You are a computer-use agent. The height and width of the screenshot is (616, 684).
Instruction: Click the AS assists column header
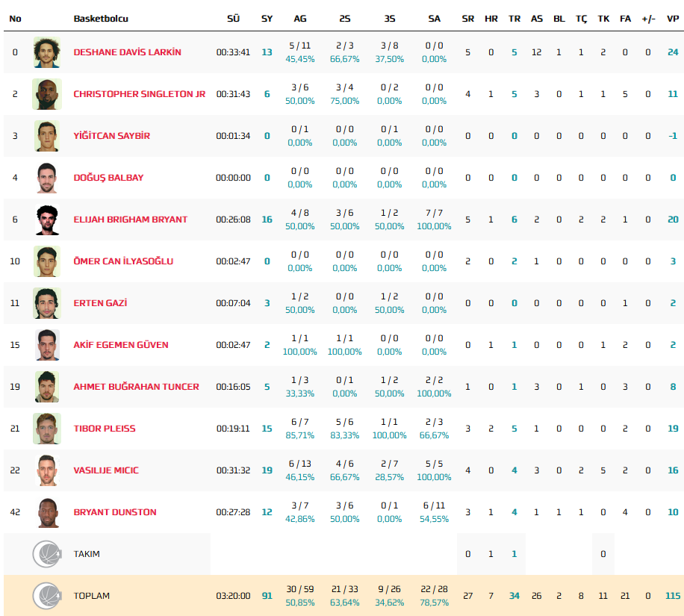536,19
